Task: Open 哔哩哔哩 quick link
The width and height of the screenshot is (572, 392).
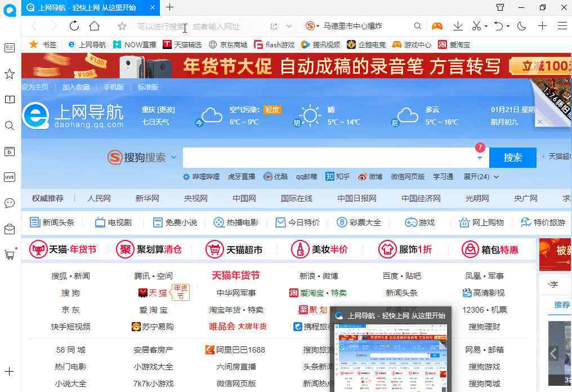Action: 202,177
